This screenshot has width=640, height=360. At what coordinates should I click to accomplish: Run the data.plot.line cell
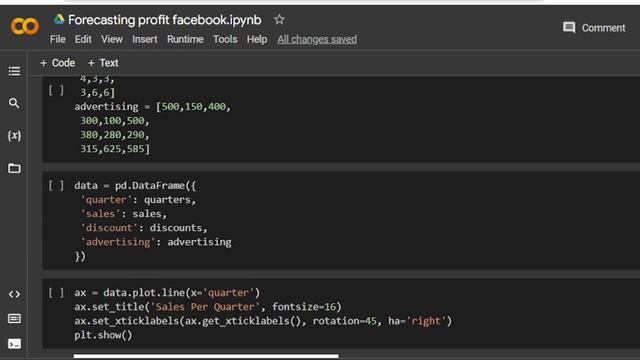[56, 293]
